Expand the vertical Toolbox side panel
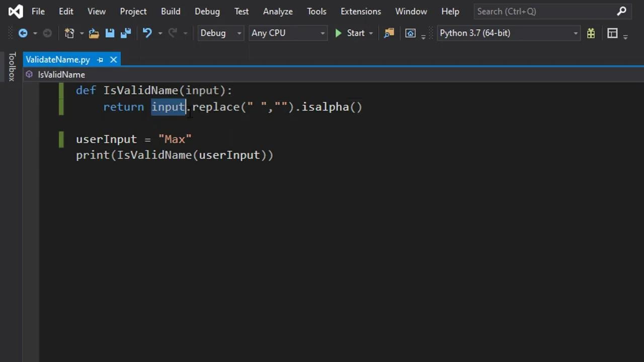Screen dimensions: 644x362 click(12, 66)
